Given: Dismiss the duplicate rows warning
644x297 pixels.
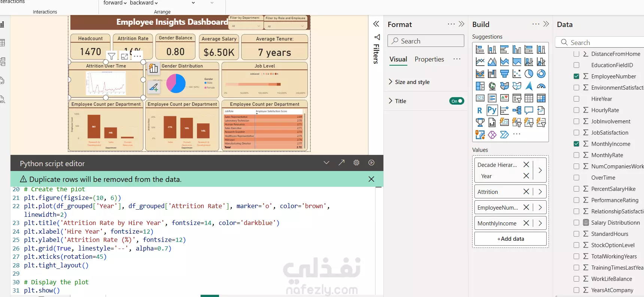Looking at the screenshot, I should pos(371,179).
